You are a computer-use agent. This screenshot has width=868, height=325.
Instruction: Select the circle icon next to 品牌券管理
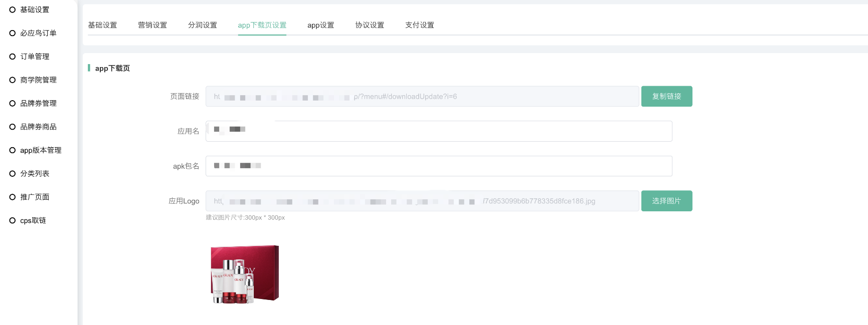[13, 103]
